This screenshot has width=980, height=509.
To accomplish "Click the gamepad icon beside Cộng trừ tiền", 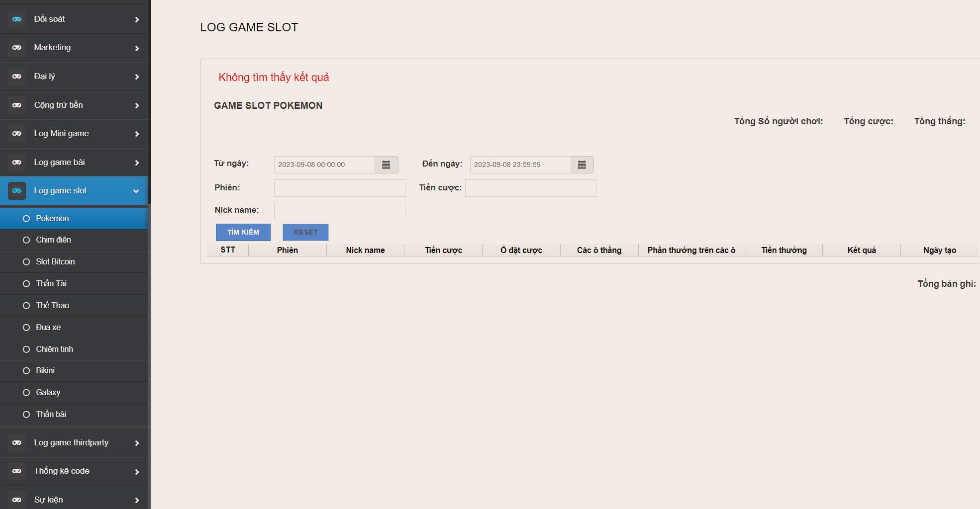I will pyautogui.click(x=17, y=105).
